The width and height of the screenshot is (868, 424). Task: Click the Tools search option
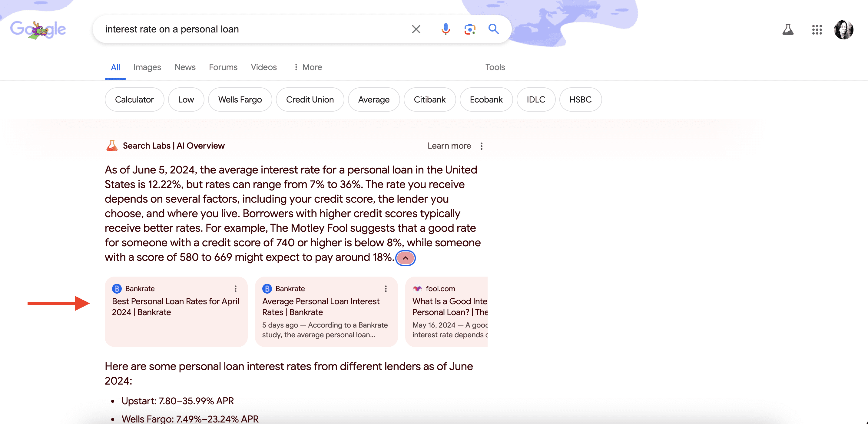[x=495, y=67]
